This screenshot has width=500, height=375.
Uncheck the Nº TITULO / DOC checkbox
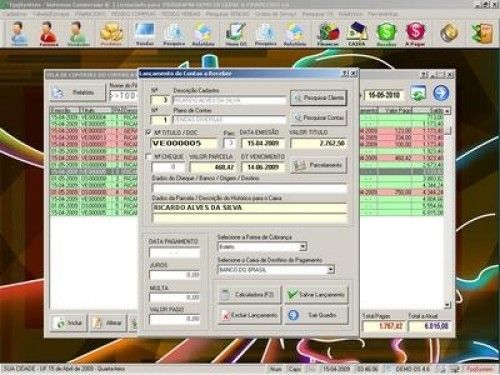(148, 132)
